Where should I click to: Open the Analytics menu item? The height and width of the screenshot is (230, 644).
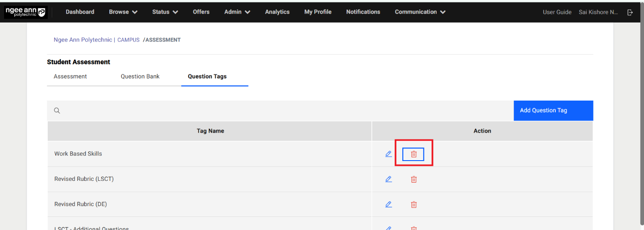(x=277, y=12)
